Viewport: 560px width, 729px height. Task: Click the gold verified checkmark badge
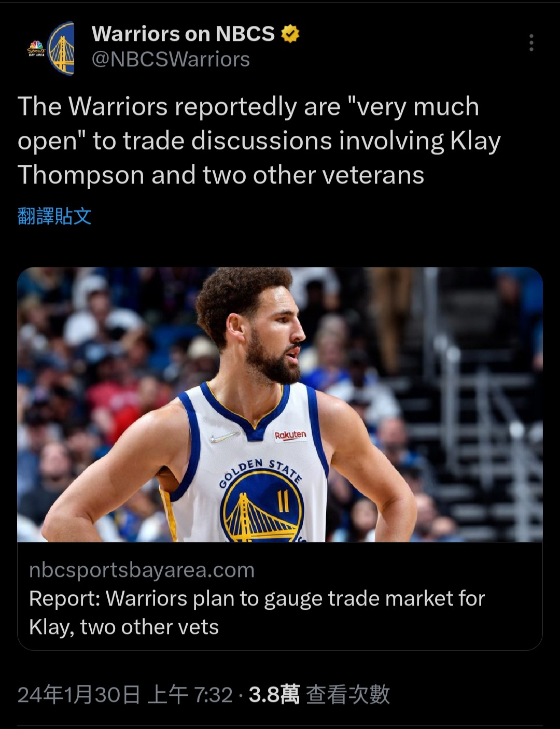click(290, 34)
